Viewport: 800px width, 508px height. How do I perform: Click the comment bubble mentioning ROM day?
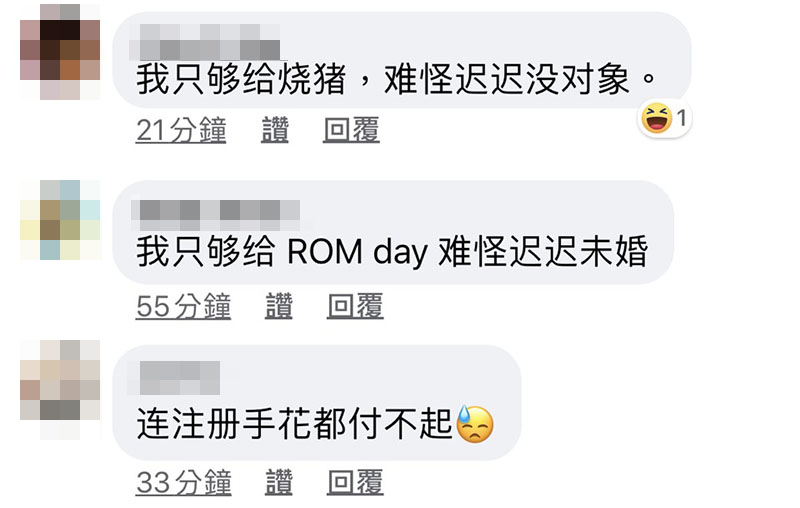pyautogui.click(x=393, y=233)
